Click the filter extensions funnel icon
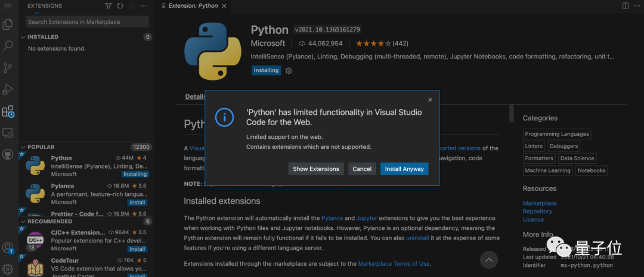644x277 pixels. pos(108,6)
